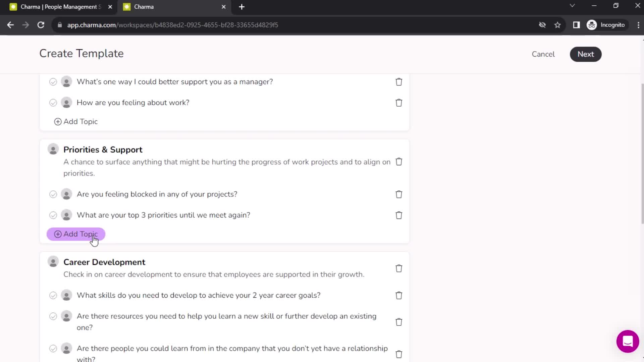
Task: Click the Next button to proceed
Action: 586,54
